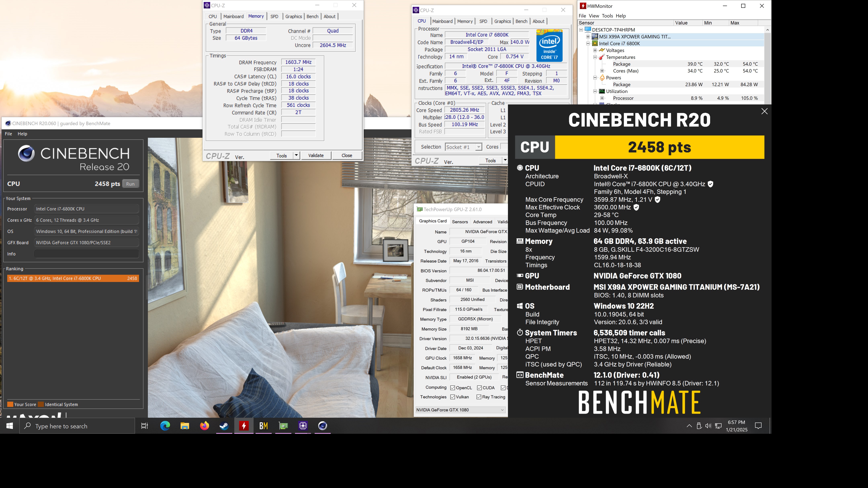Screen dimensions: 868x488
Task: Open BenchMate from the BM taskbar icon
Action: tap(263, 426)
